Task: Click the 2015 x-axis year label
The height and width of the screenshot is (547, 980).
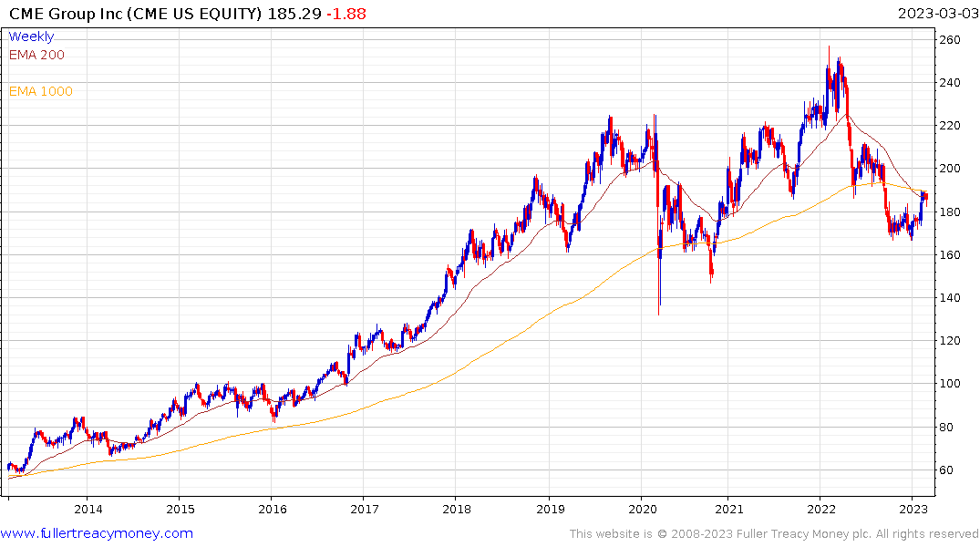Action: tap(180, 509)
